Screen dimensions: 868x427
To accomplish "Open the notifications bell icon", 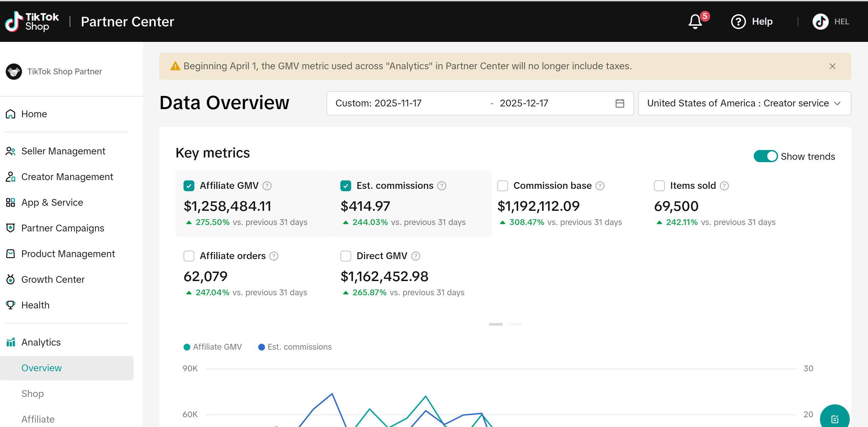I will (x=695, y=22).
